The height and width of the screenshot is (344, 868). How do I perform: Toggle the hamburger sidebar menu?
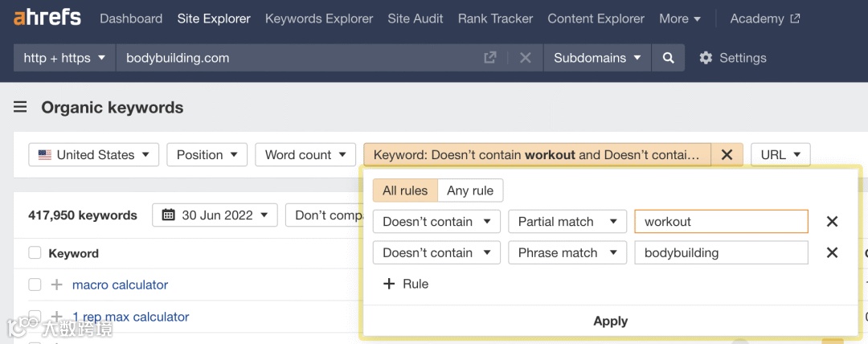click(x=20, y=107)
